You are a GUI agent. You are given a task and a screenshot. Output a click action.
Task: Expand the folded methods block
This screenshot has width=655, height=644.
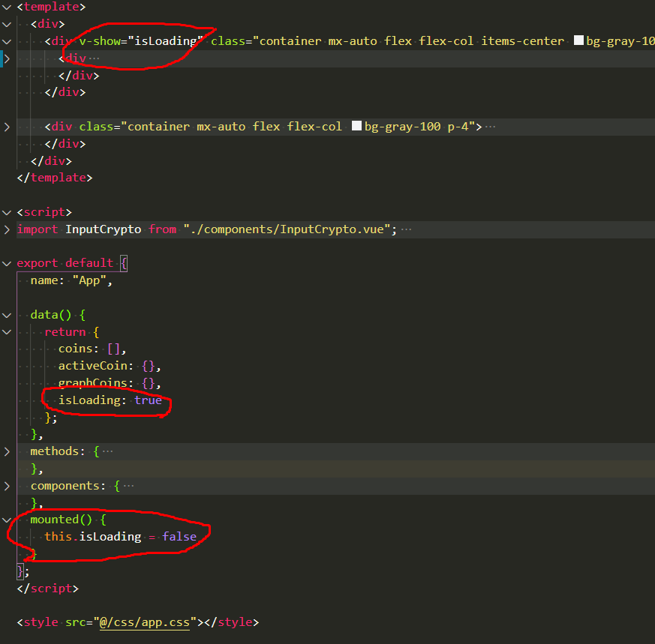coord(7,451)
